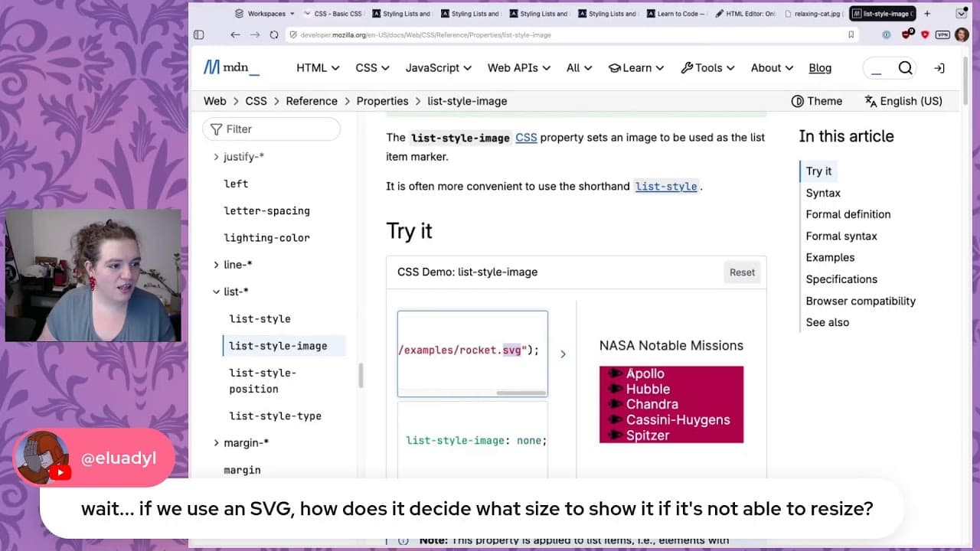Go back with the browser back arrow
Viewport: 980px width, 551px height.
click(x=235, y=34)
